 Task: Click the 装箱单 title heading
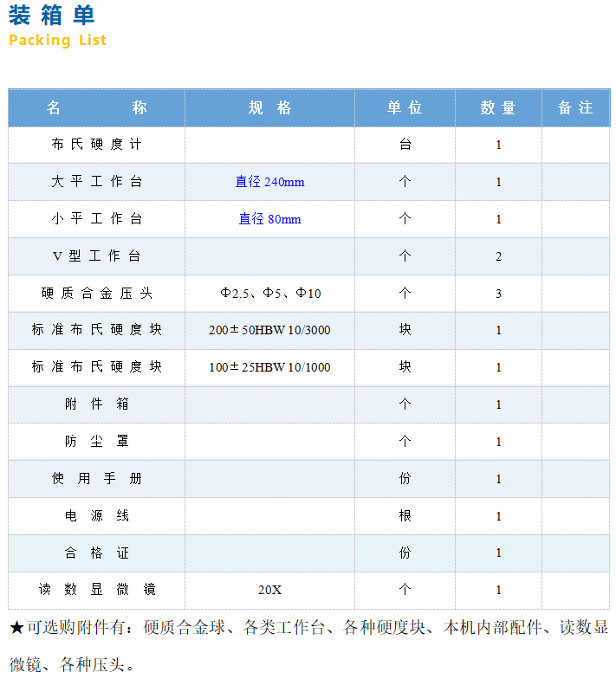[x=52, y=16]
